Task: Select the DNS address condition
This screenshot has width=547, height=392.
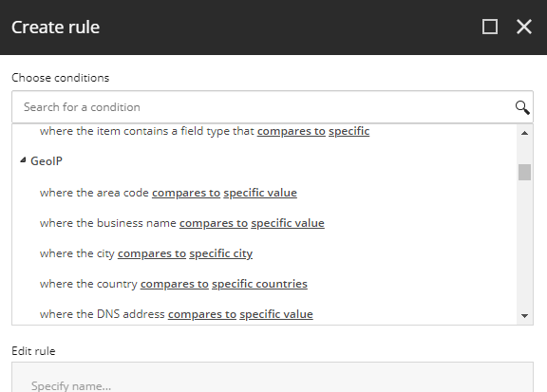Action: pyautogui.click(x=177, y=314)
